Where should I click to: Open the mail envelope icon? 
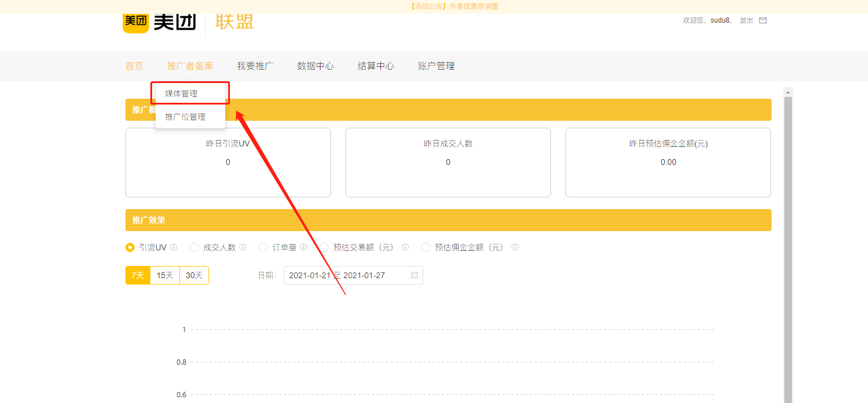[763, 20]
